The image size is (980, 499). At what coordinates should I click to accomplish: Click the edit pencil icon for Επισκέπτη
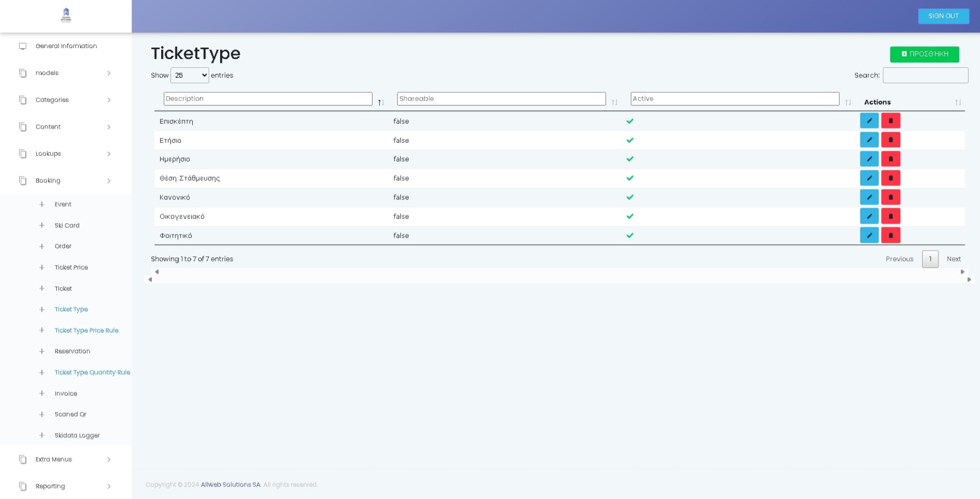[x=869, y=121]
